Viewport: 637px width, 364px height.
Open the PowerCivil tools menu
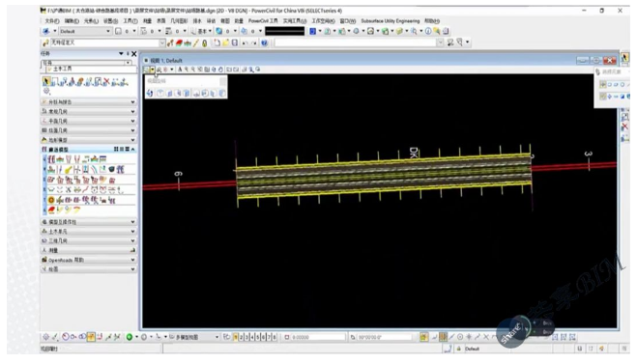[263, 20]
